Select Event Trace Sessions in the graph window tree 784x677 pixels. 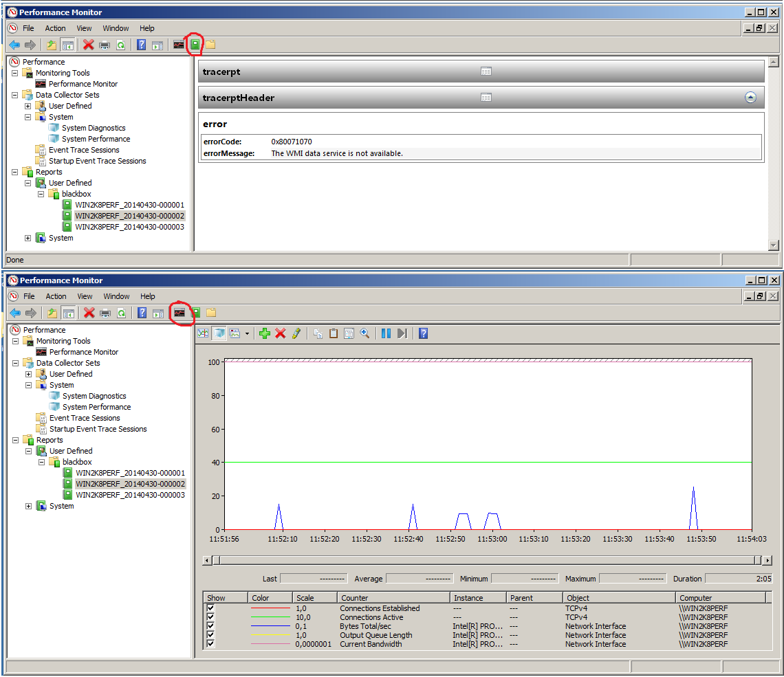click(85, 418)
